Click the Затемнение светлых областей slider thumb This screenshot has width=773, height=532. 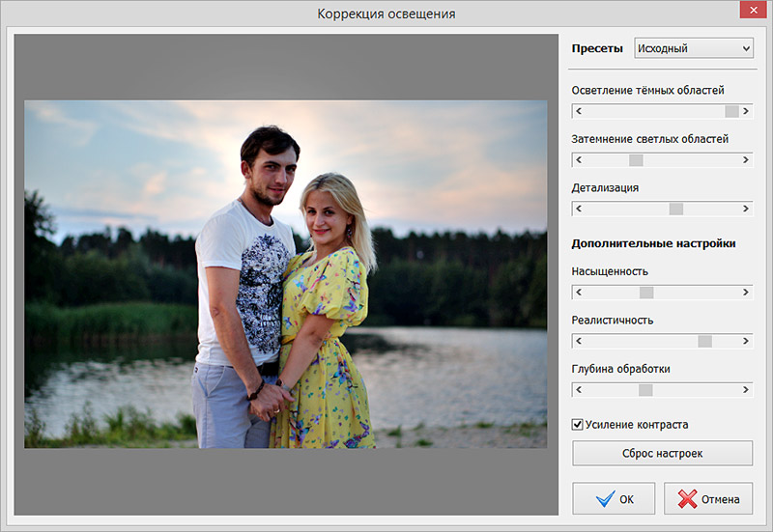pyautogui.click(x=636, y=159)
